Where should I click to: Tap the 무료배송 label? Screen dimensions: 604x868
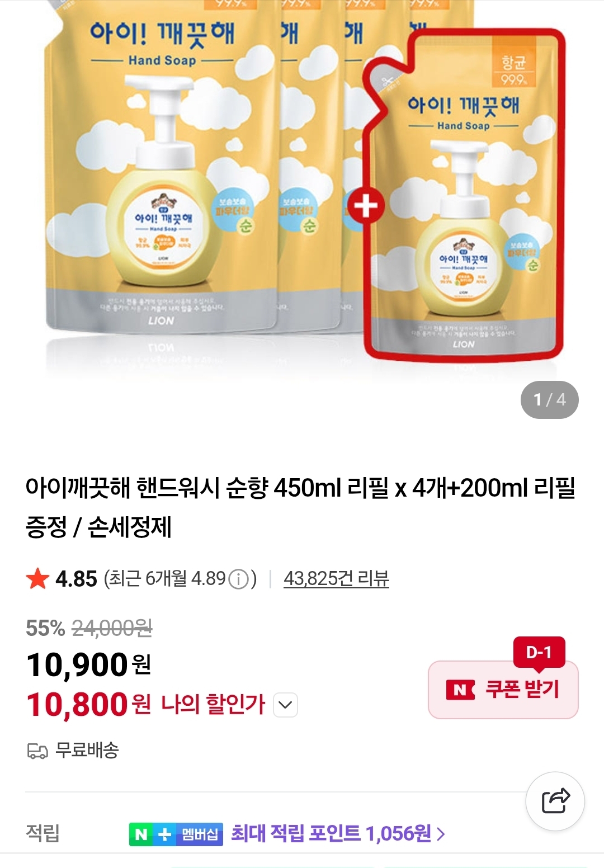[x=87, y=750]
